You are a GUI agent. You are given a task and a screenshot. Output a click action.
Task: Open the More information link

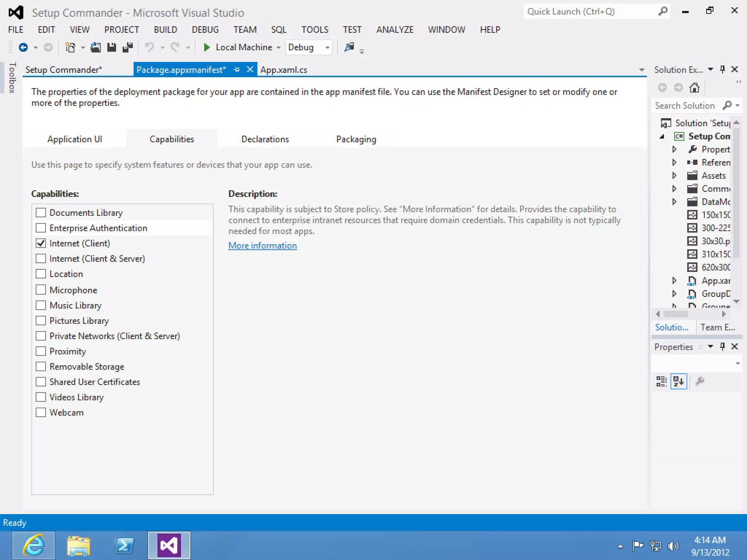pos(262,246)
